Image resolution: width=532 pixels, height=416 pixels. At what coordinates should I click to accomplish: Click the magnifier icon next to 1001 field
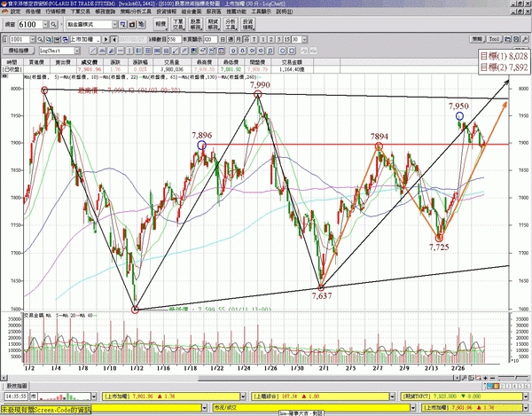(x=40, y=40)
